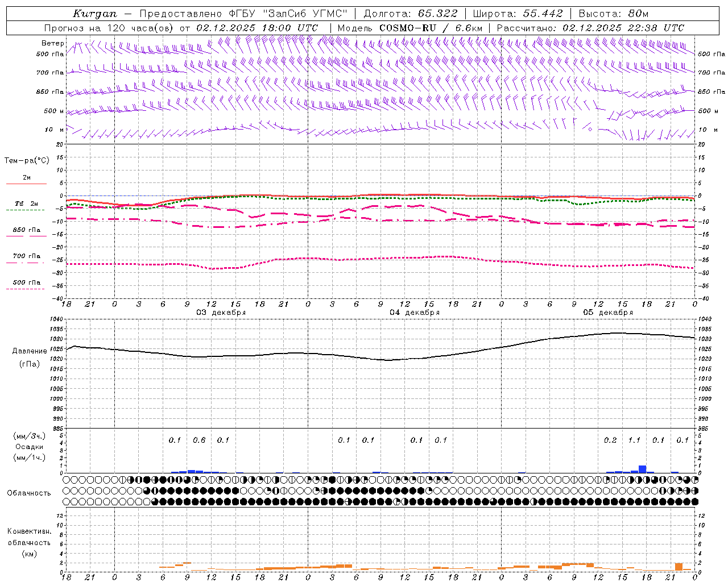This screenshot has width=728, height=582.
Task: Click the elevation text "Высота: 80м"
Action: (613, 14)
